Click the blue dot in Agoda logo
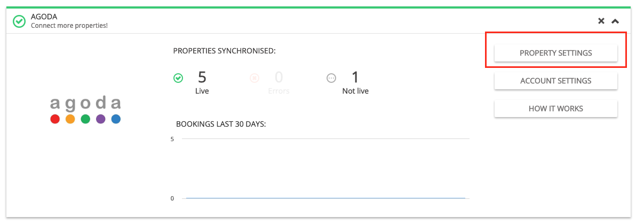The width and height of the screenshot is (644, 224). tap(116, 119)
